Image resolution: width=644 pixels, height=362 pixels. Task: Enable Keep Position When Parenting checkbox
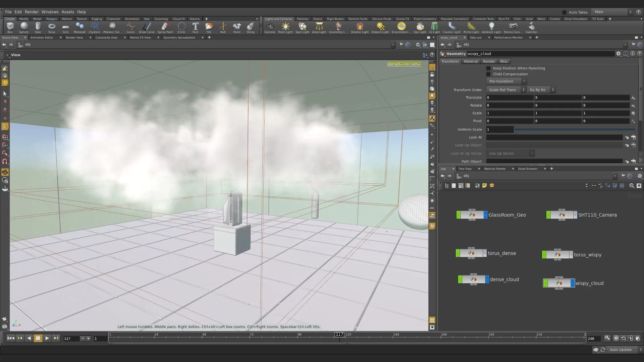coord(488,68)
